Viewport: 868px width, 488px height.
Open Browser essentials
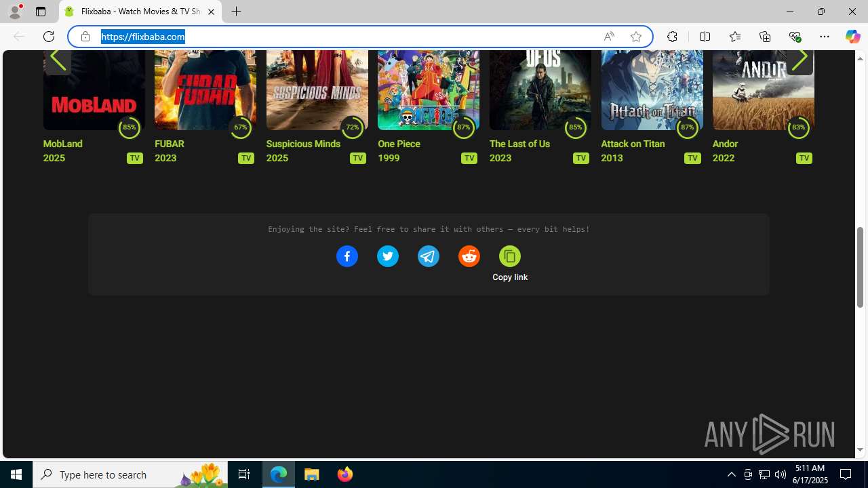pos(795,37)
